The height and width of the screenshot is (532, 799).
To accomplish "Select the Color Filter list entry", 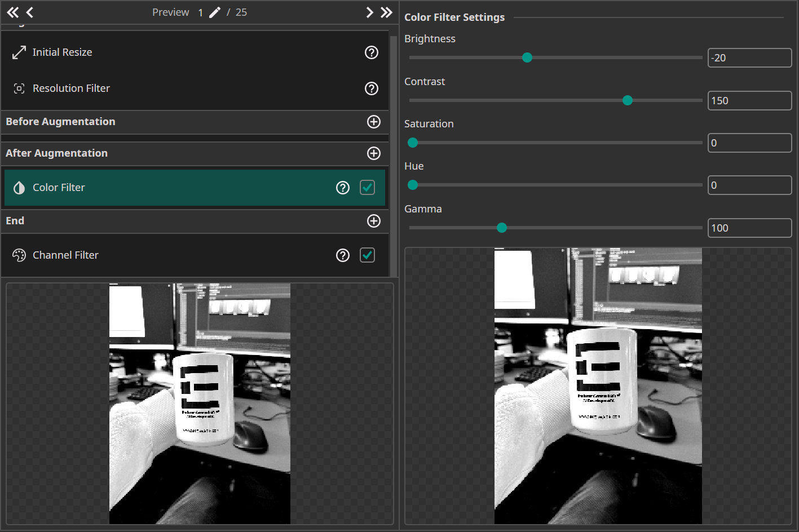I will click(169, 187).
